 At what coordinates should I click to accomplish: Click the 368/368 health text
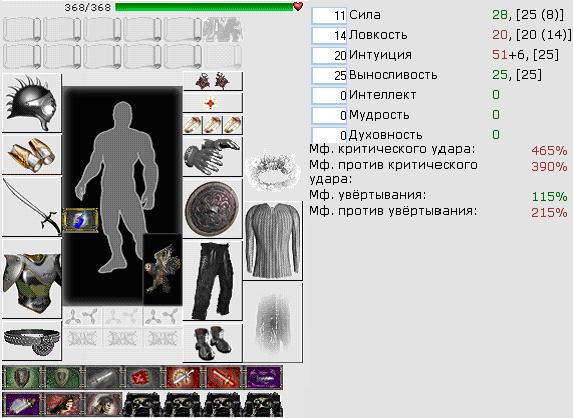coord(88,7)
